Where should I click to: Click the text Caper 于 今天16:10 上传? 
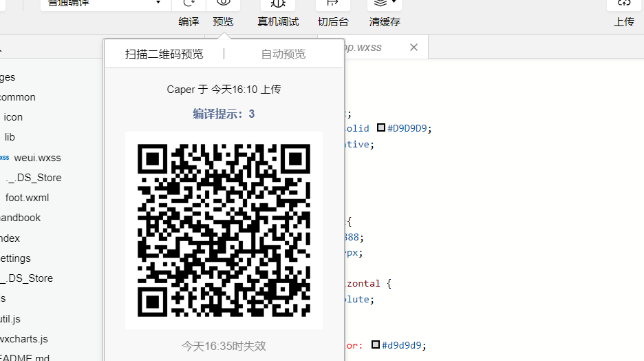click(x=224, y=90)
